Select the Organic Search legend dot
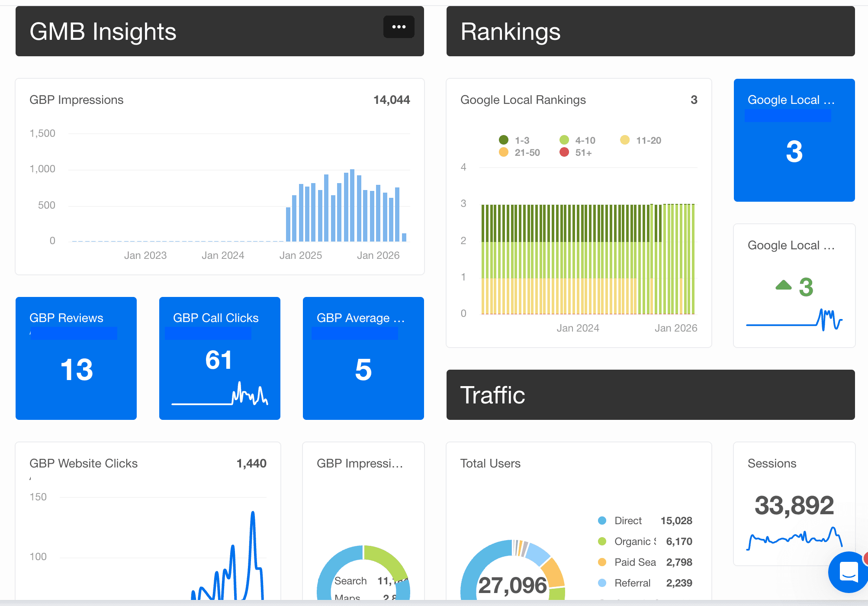Viewport: 868px width, 606px height. click(x=602, y=542)
